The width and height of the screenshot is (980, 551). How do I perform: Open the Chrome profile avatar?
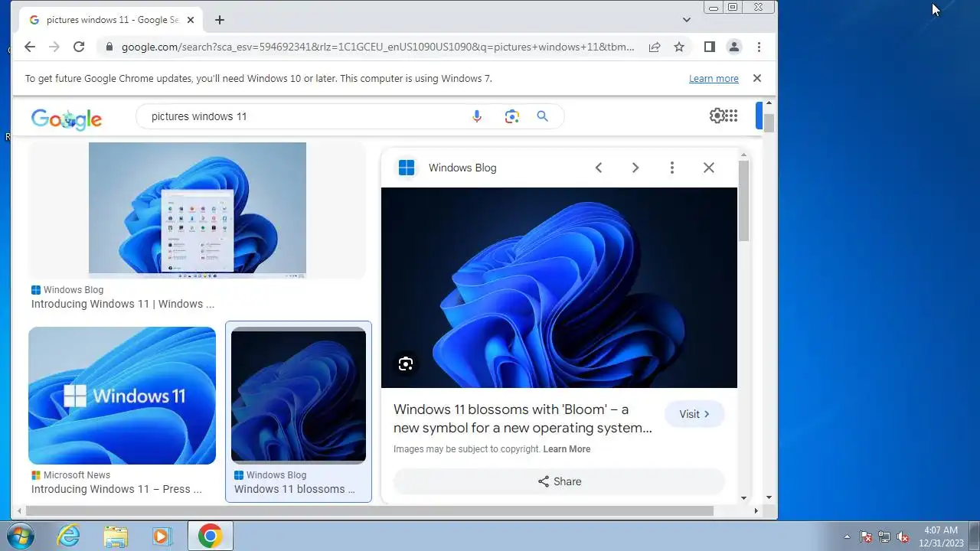point(733,47)
